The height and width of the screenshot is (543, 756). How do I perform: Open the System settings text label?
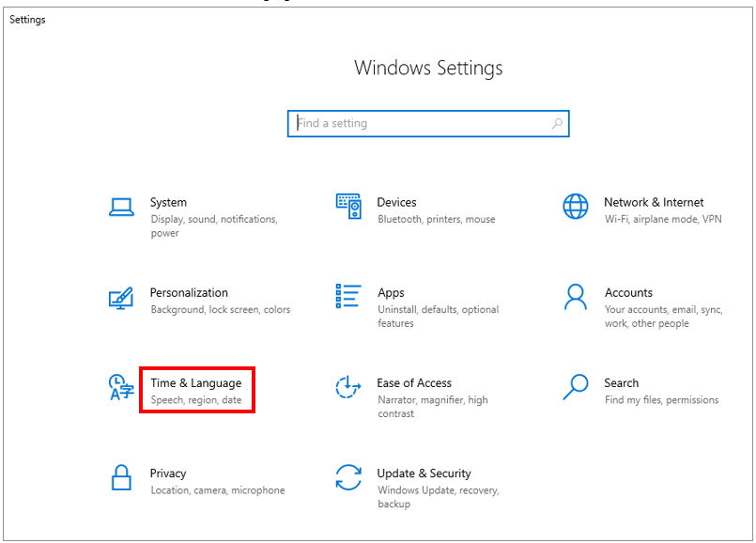168,202
